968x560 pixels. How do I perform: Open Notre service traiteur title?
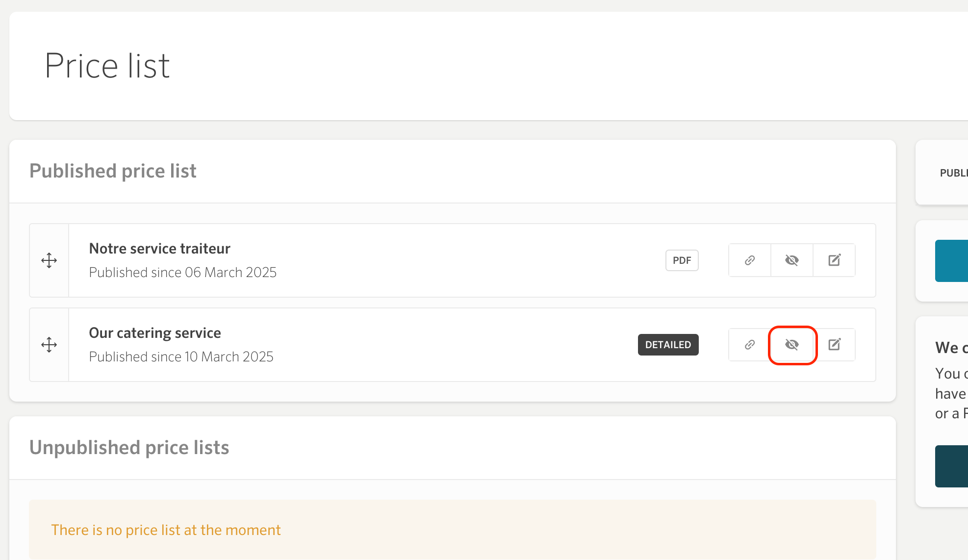[160, 249]
